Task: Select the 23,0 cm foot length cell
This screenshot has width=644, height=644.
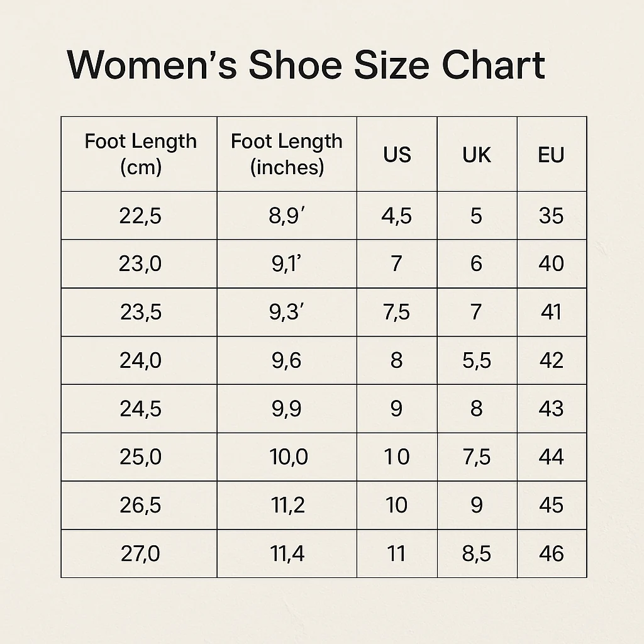Action: point(139,264)
